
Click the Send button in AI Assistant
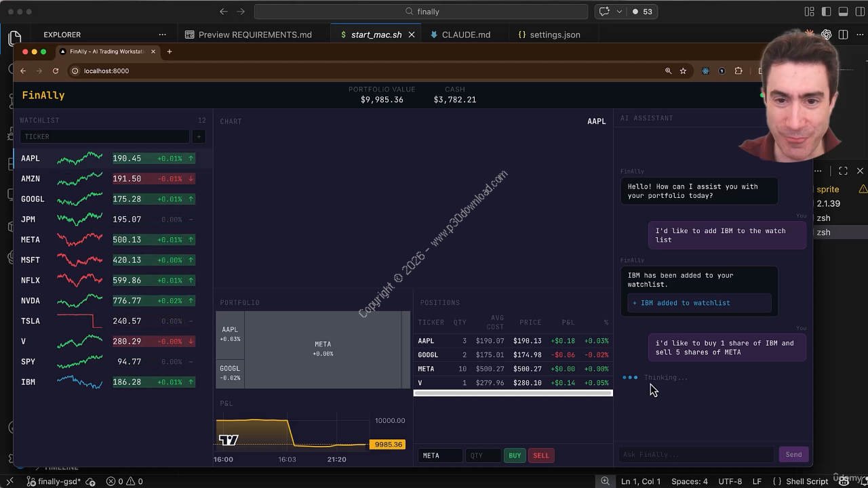tap(793, 455)
